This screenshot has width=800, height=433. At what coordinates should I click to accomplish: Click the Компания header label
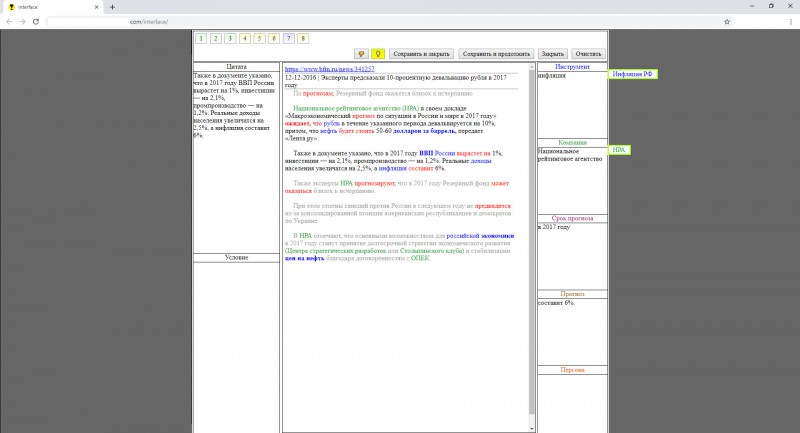pos(572,143)
